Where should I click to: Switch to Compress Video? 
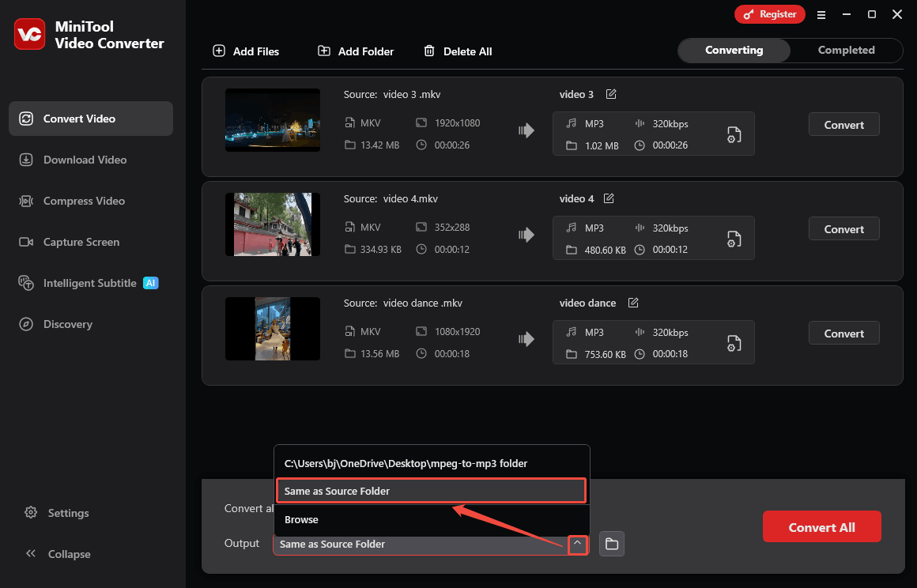click(x=26, y=201)
